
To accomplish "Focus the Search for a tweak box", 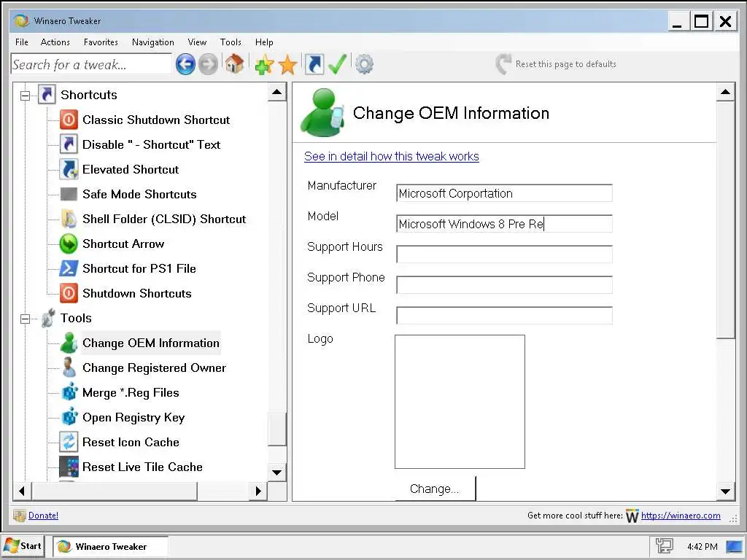I will [x=91, y=64].
